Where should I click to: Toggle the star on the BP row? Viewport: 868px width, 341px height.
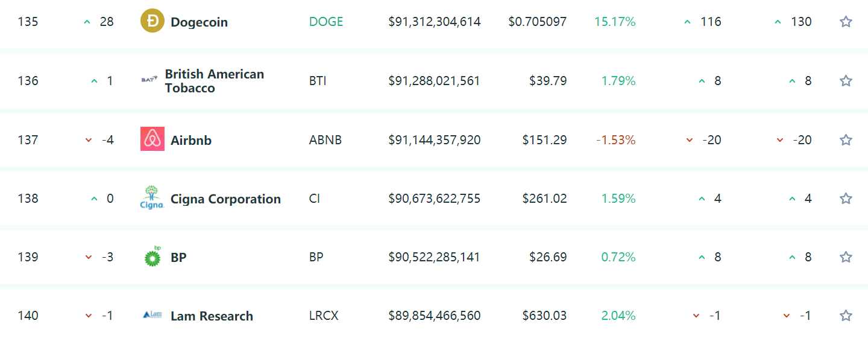[x=846, y=257]
